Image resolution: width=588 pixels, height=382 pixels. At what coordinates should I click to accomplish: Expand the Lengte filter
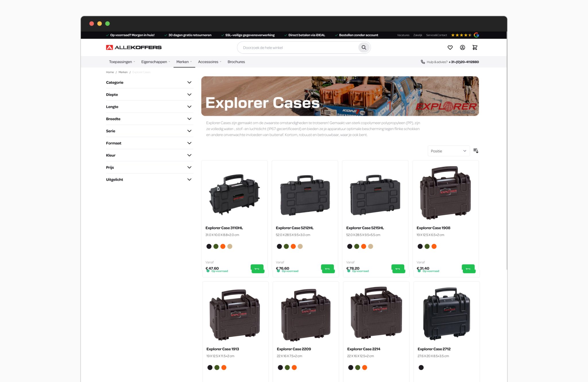[x=150, y=107]
